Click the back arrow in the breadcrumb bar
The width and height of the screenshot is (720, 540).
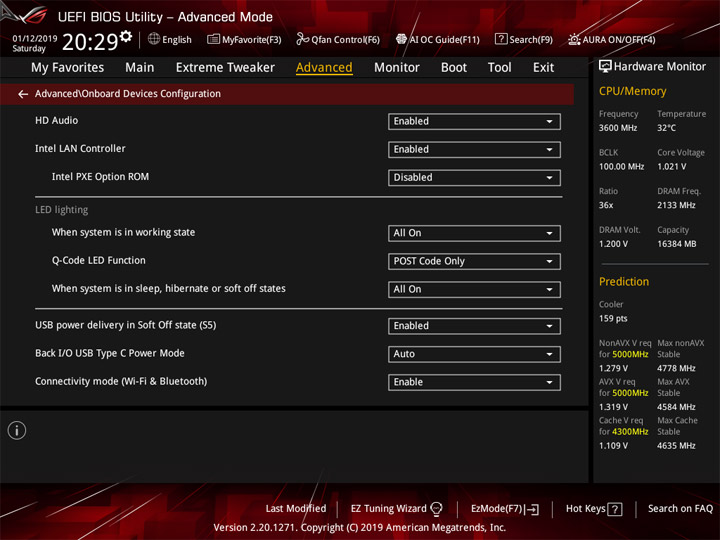coord(23,94)
